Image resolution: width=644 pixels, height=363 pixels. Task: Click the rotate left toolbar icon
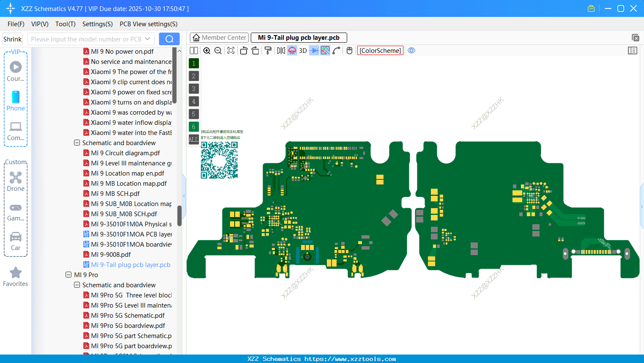(243, 50)
